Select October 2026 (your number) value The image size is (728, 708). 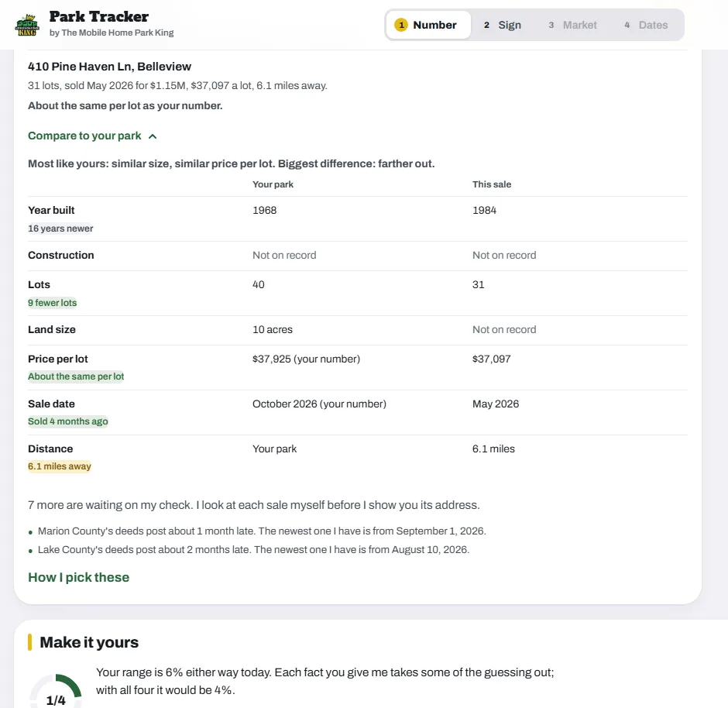point(319,404)
